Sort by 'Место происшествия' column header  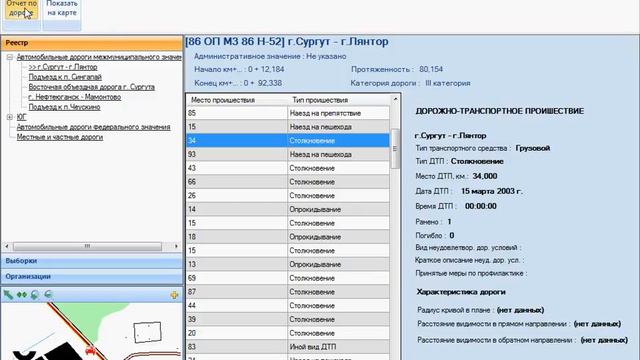(x=237, y=100)
